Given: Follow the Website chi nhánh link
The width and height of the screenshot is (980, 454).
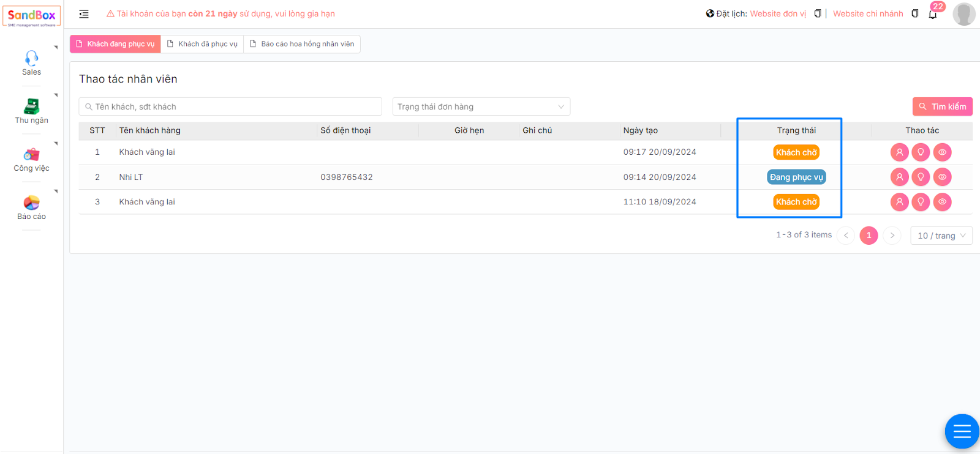Looking at the screenshot, I should pyautogui.click(x=868, y=13).
